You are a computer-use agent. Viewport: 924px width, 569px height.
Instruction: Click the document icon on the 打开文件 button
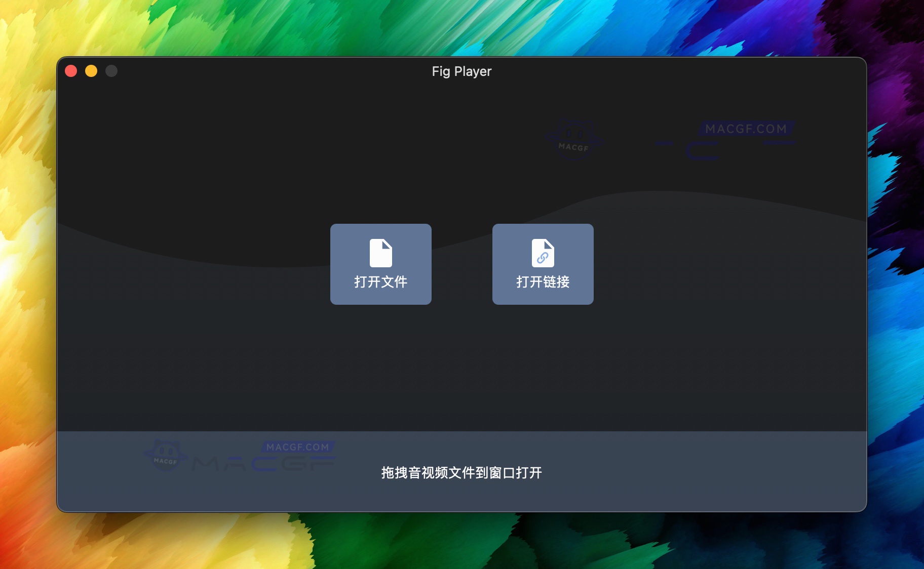pos(381,252)
